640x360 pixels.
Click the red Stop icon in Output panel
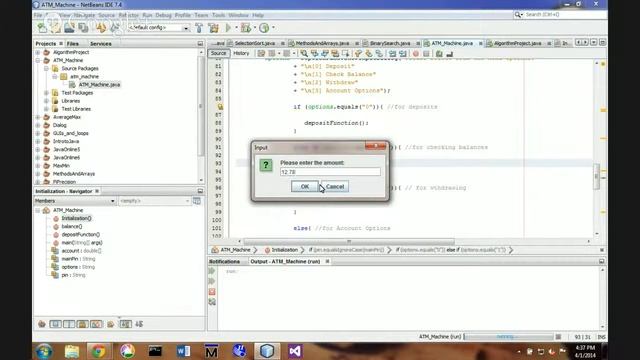pos(212,292)
